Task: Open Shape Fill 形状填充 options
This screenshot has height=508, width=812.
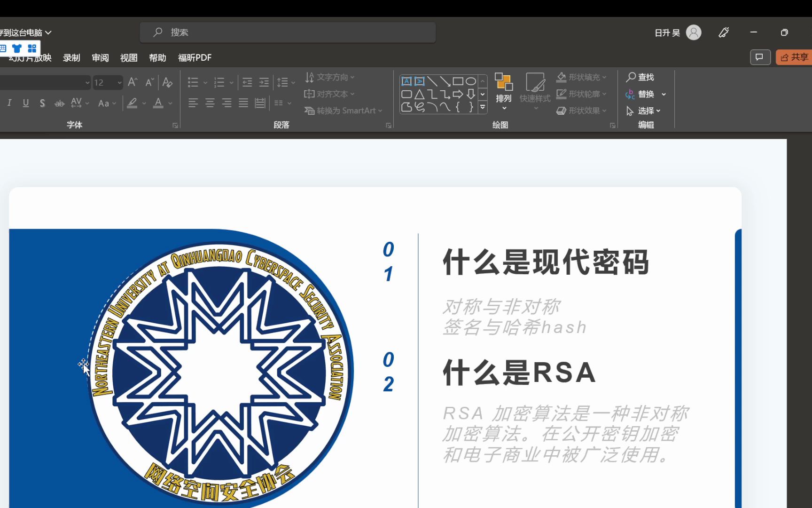Action: coord(581,77)
